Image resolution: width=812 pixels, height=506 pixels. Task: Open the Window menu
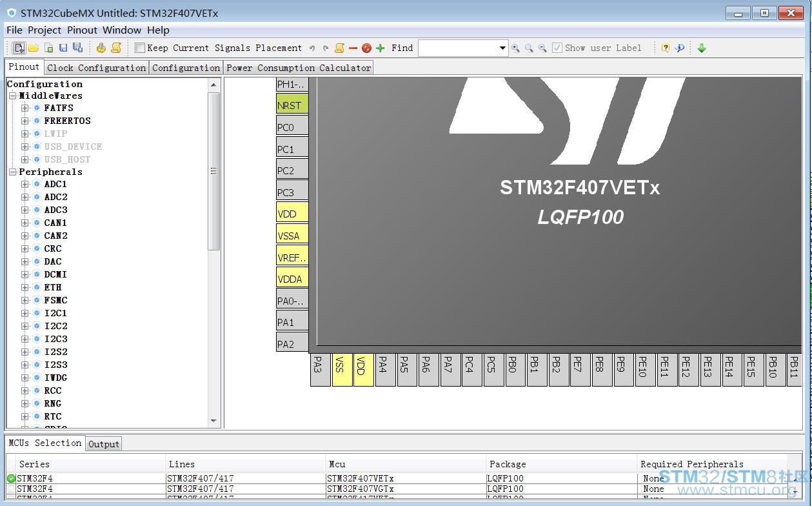coord(122,30)
